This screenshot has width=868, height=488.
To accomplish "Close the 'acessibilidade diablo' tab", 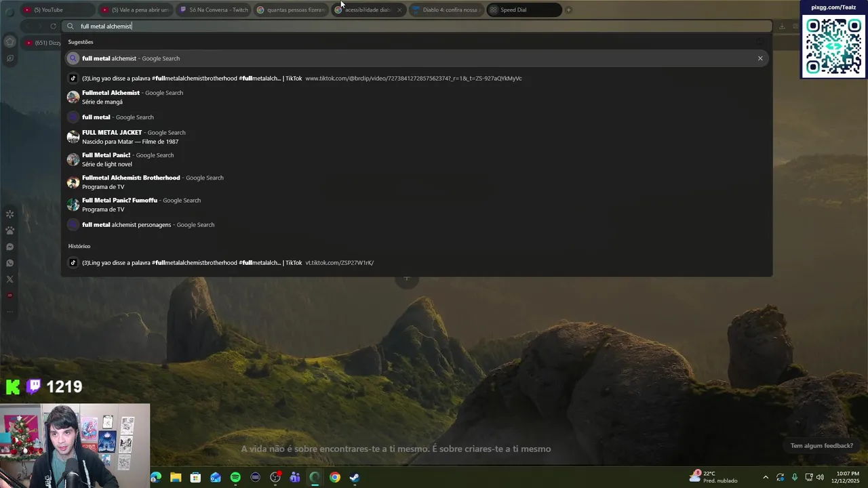I will pyautogui.click(x=399, y=10).
